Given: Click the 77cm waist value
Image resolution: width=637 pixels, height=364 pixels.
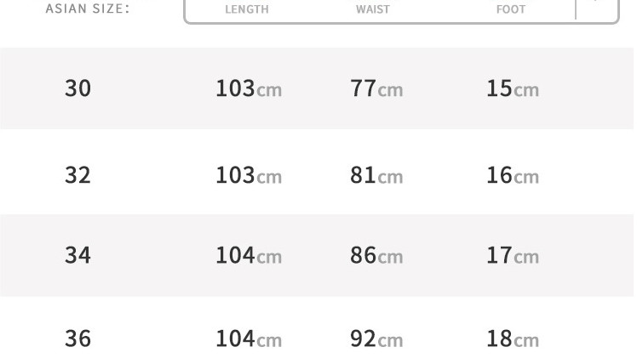Looking at the screenshot, I should [376, 88].
